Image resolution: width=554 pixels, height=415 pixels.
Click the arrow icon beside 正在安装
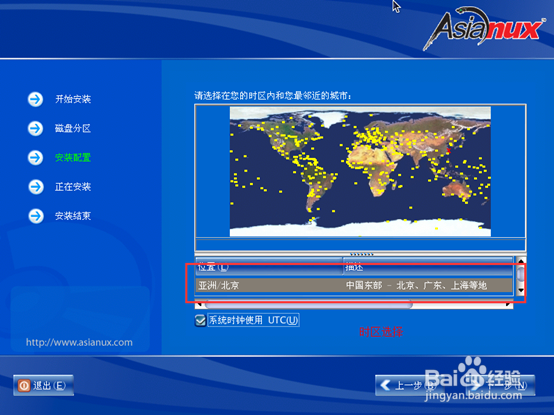(x=36, y=187)
